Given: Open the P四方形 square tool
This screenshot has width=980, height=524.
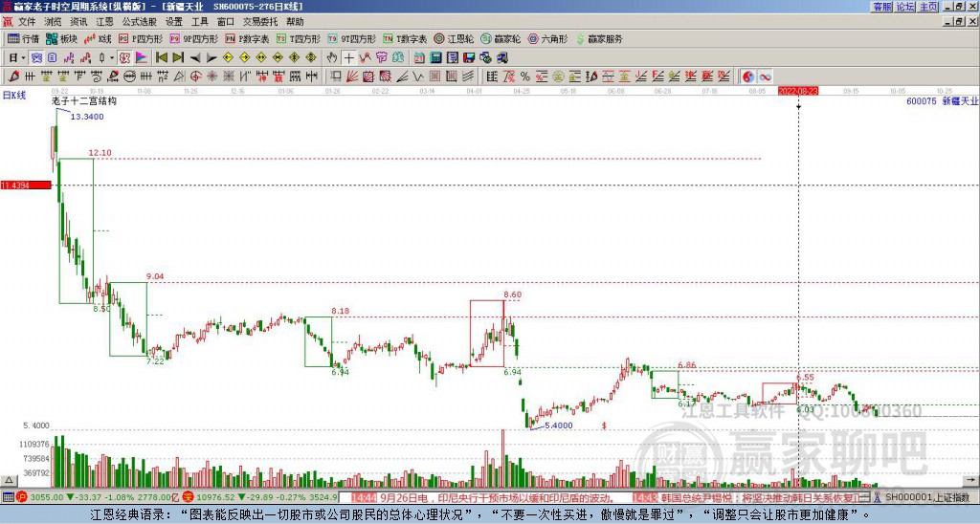Looking at the screenshot, I should point(141,38).
